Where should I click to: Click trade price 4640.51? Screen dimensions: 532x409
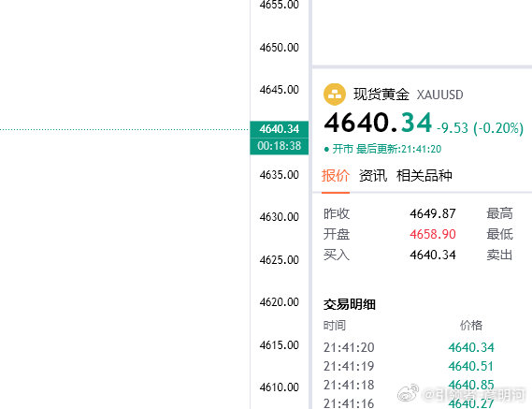pyautogui.click(x=471, y=366)
